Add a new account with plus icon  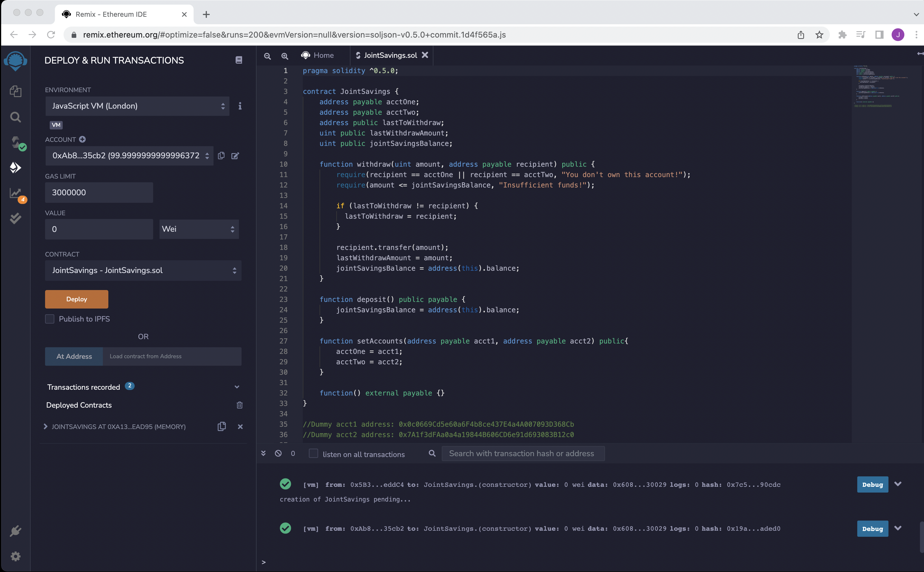(82, 139)
